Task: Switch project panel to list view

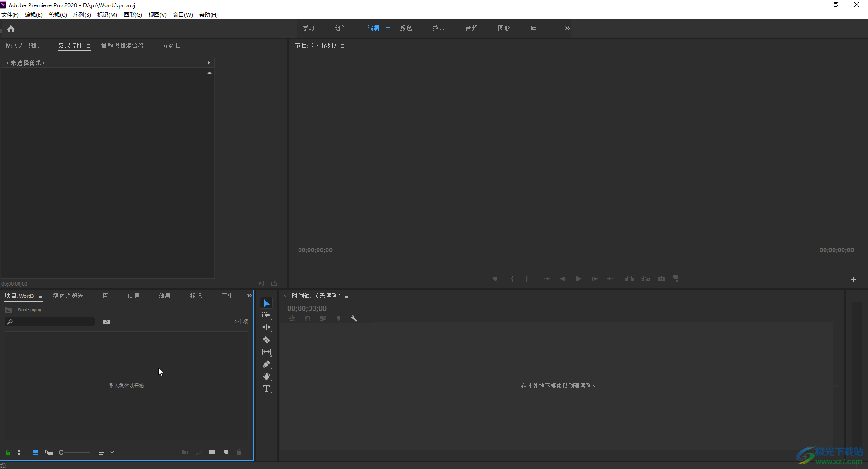Action: [x=21, y=452]
